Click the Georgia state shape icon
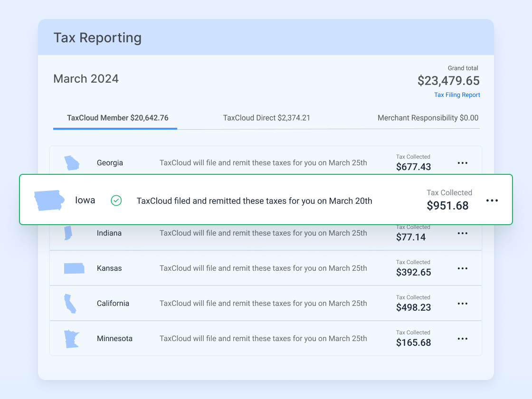The width and height of the screenshot is (532, 399). (x=72, y=162)
